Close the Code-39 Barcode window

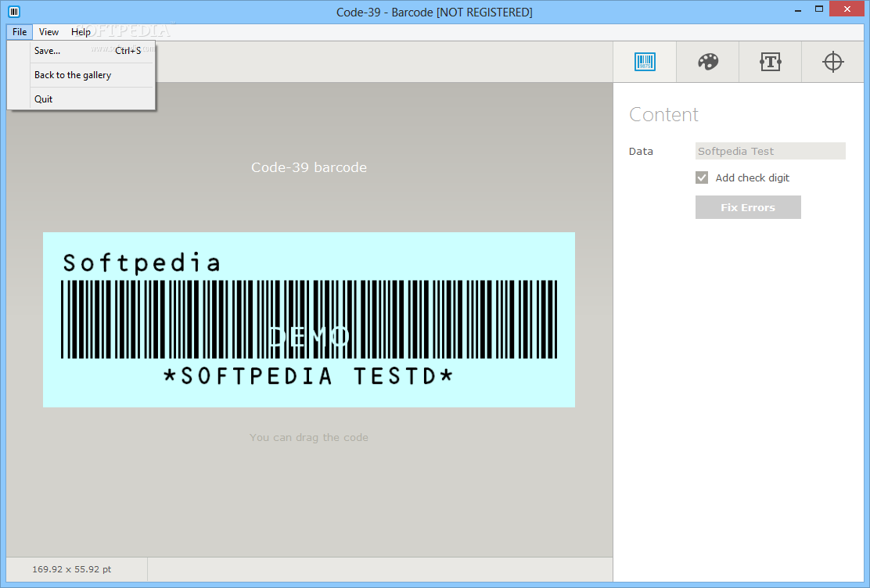[x=847, y=9]
